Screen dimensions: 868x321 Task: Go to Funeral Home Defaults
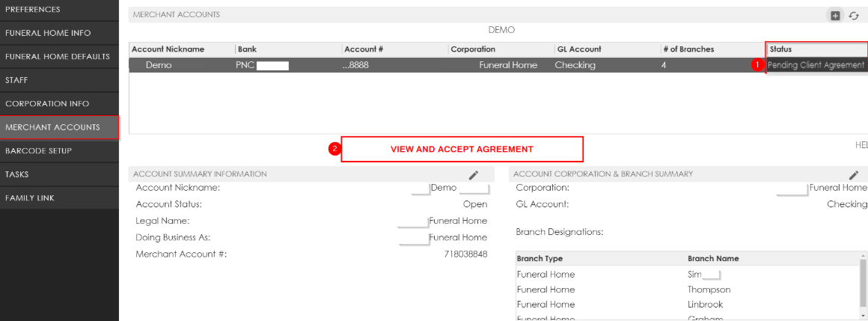(58, 57)
